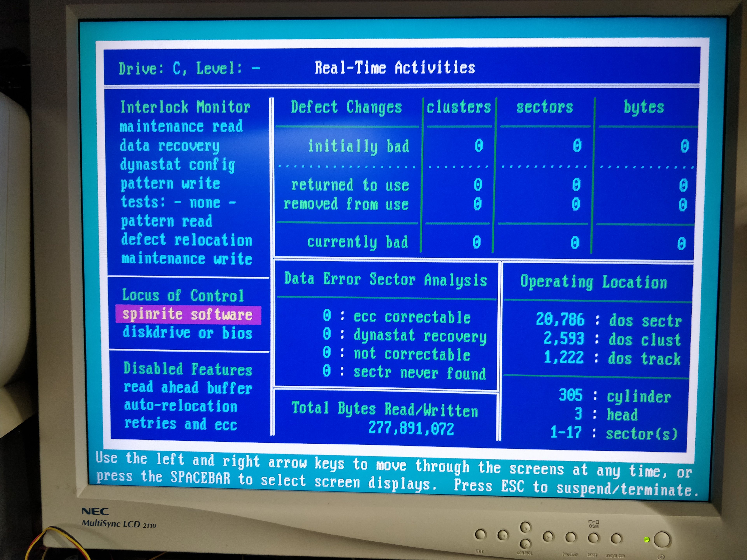Viewport: 747px width, 560px height.
Task: Click the Disabled Features heading
Action: (x=188, y=369)
